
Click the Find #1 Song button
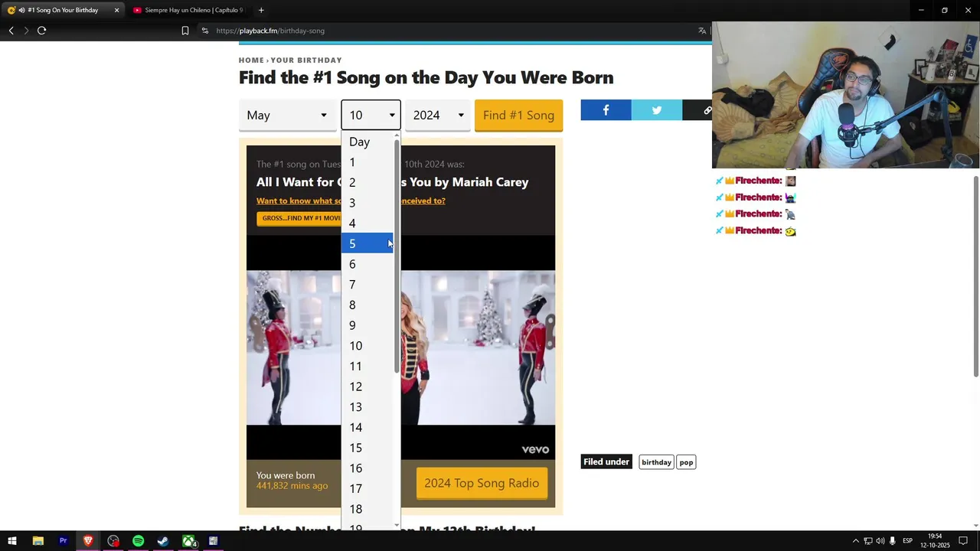(518, 115)
